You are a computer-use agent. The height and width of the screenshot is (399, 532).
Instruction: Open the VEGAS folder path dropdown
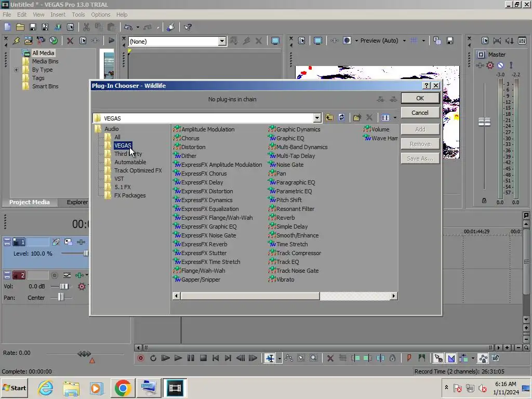tap(317, 118)
